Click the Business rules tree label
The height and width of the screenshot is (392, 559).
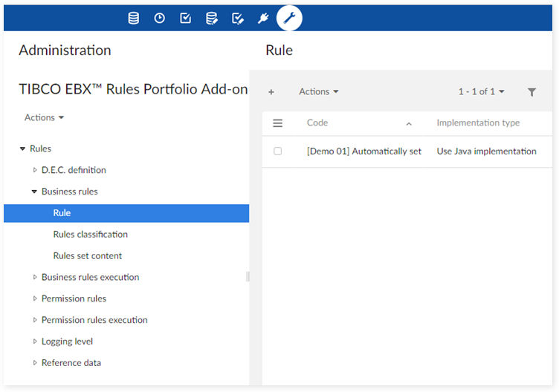point(70,192)
